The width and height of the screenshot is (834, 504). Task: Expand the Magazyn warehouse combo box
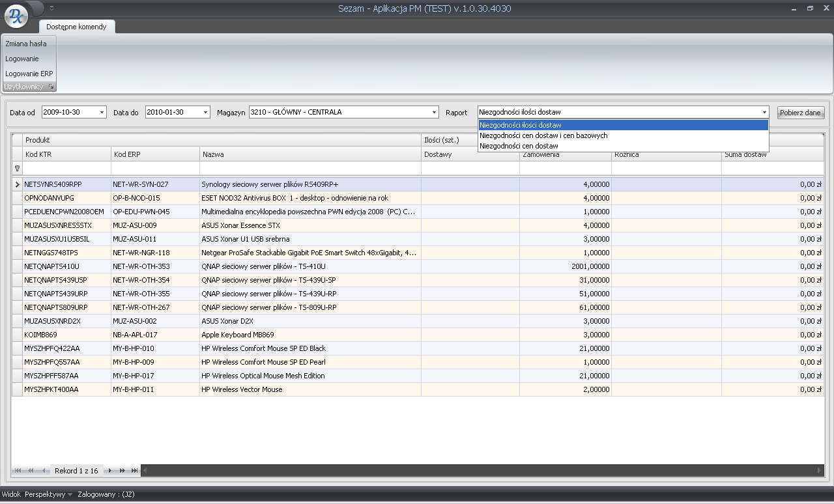[x=435, y=113]
